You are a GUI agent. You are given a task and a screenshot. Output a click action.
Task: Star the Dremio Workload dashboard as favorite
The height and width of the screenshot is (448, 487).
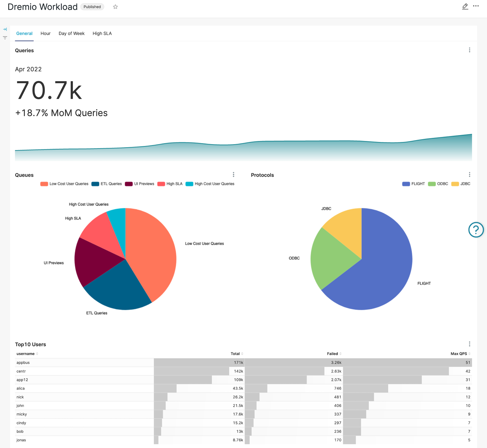pyautogui.click(x=115, y=7)
